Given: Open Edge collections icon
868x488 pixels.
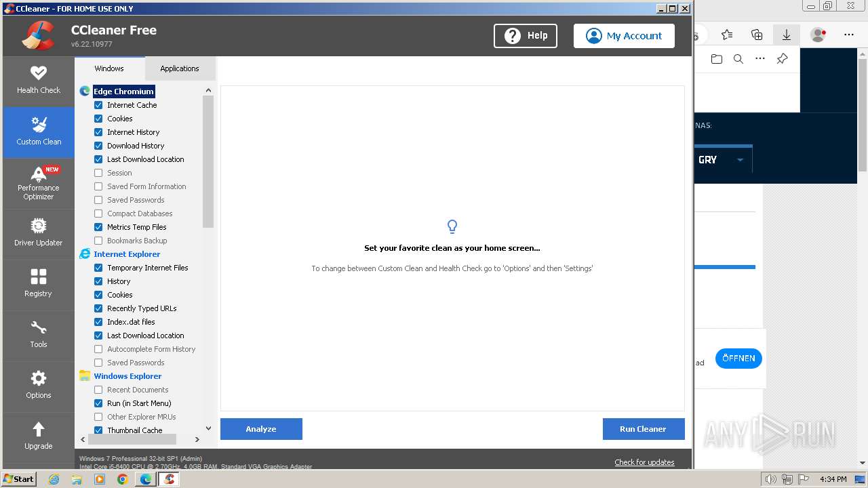Looking at the screenshot, I should pos(757,35).
